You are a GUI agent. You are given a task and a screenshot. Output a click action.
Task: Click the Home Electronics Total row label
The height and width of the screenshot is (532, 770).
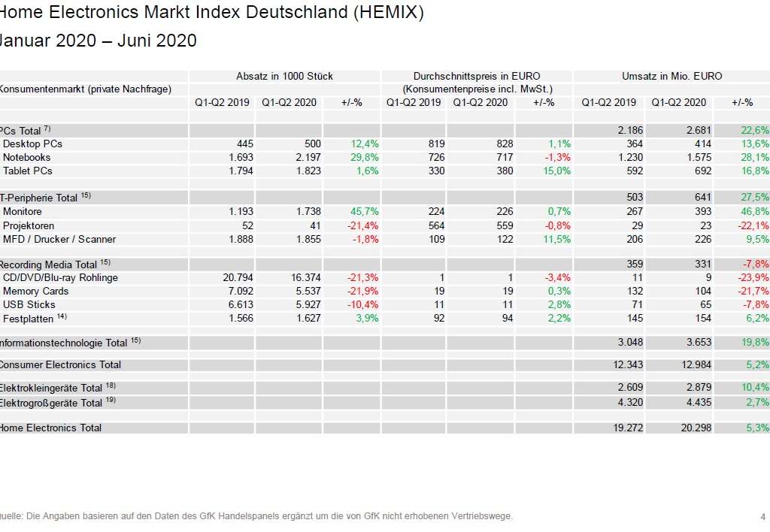pyautogui.click(x=51, y=428)
